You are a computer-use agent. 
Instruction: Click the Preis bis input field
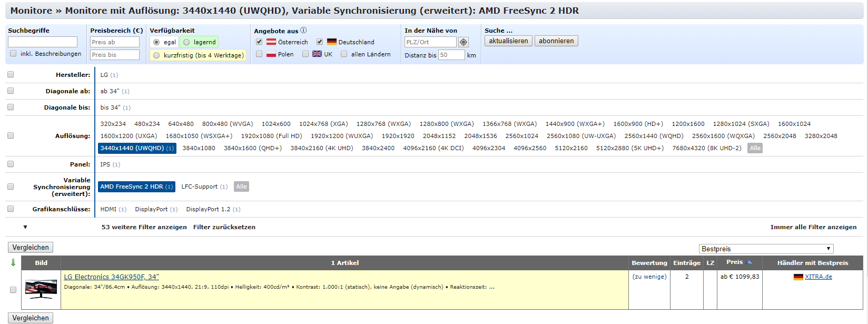click(115, 55)
